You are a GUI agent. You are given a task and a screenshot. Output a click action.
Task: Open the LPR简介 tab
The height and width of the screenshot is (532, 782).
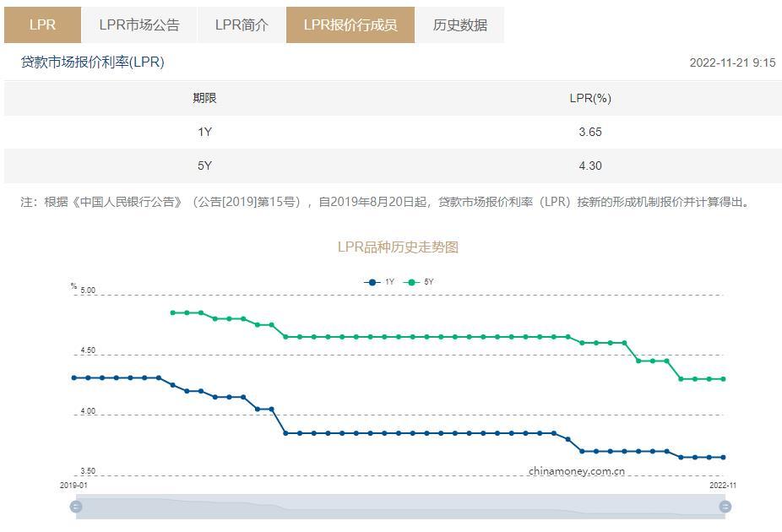pyautogui.click(x=242, y=25)
